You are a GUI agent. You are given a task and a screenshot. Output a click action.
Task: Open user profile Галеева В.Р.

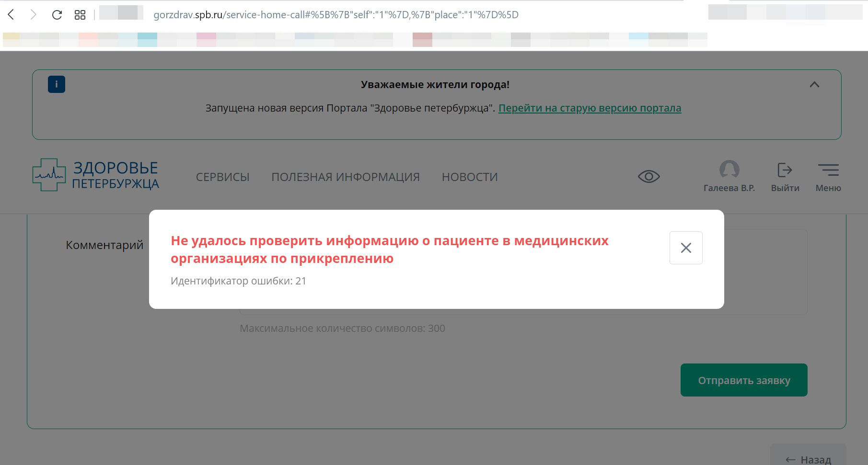pos(729,176)
